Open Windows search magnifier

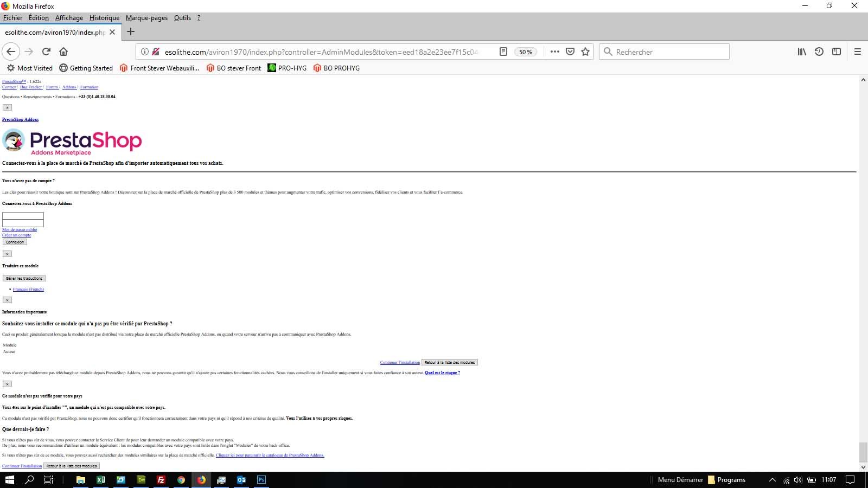click(29, 480)
